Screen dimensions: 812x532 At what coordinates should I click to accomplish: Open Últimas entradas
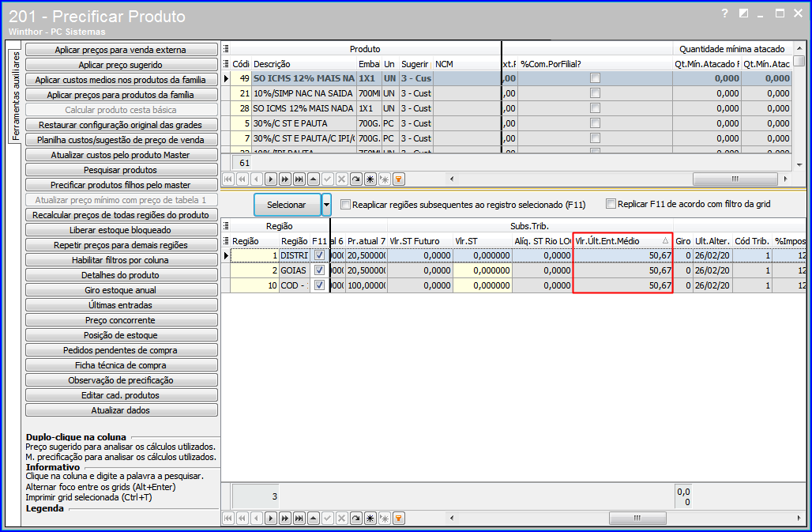[121, 305]
